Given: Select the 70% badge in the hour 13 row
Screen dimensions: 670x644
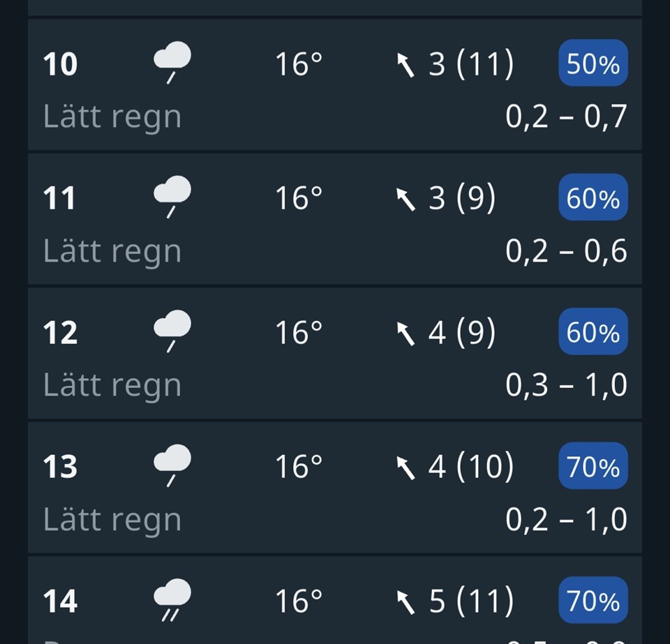Looking at the screenshot, I should click(x=593, y=465).
